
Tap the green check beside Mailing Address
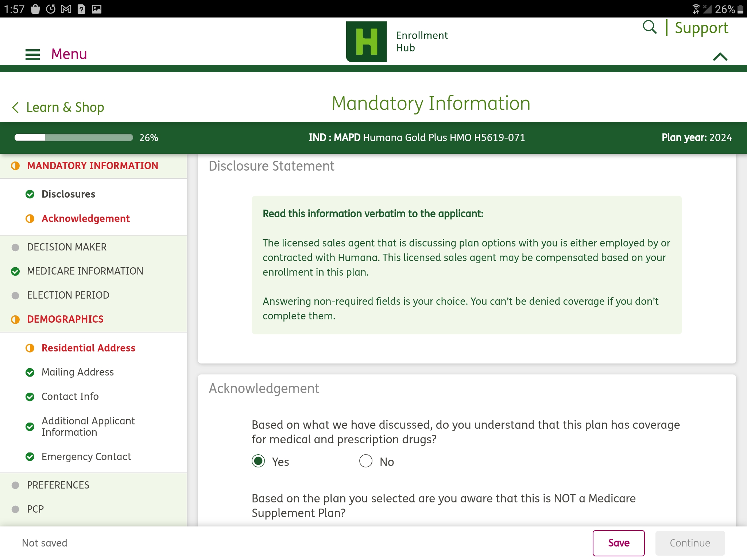[x=30, y=372]
